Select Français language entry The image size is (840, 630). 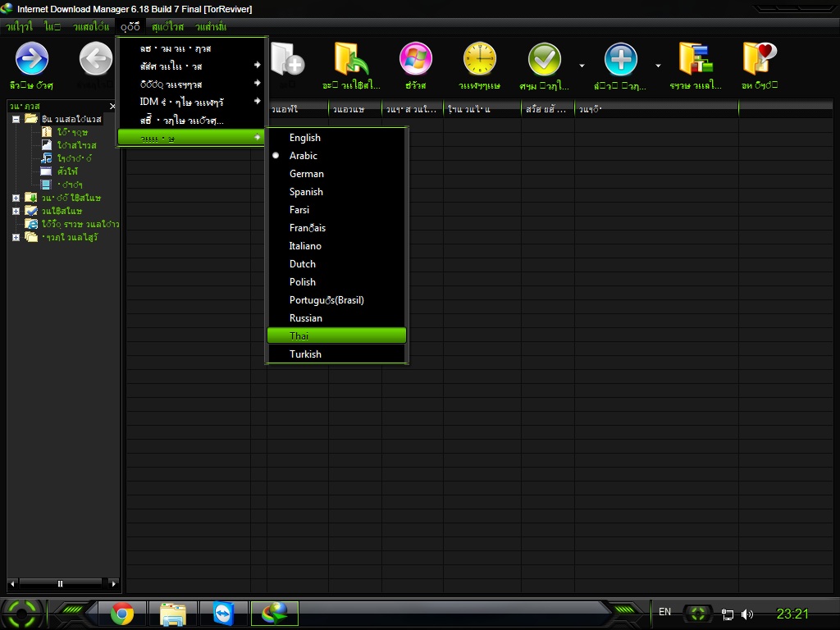pos(336,228)
